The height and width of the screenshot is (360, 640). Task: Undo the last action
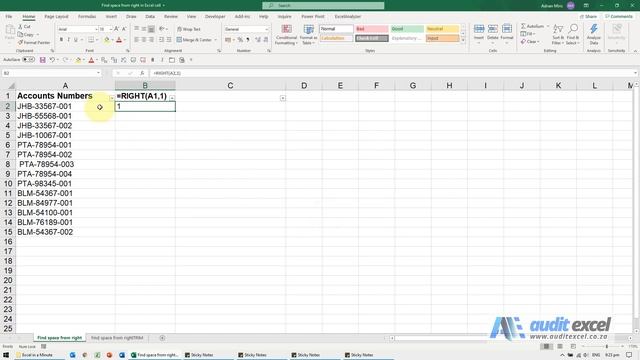[x=52, y=60]
